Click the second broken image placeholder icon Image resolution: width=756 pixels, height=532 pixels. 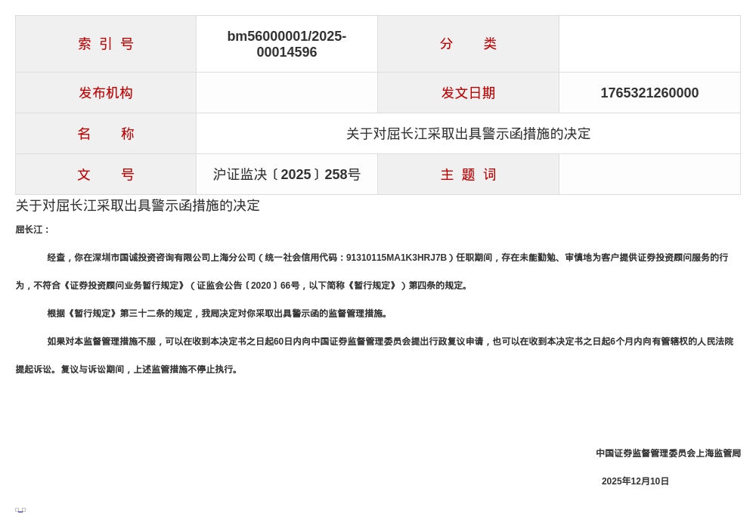(23, 510)
